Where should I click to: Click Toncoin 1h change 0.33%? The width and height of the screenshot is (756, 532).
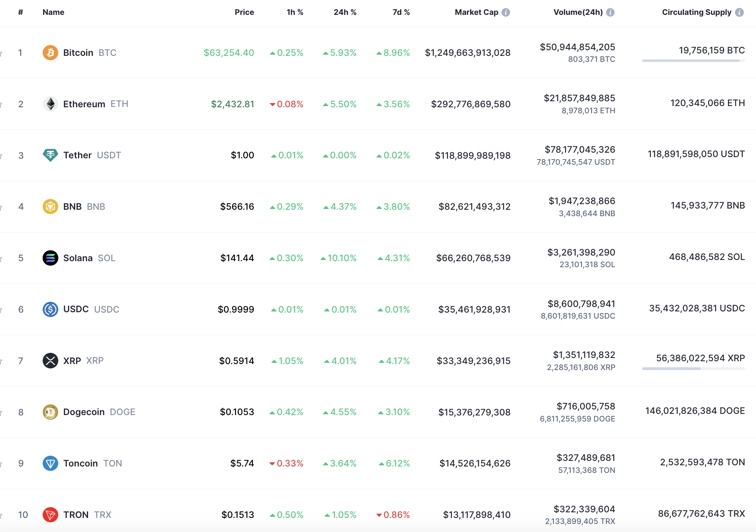click(x=286, y=463)
